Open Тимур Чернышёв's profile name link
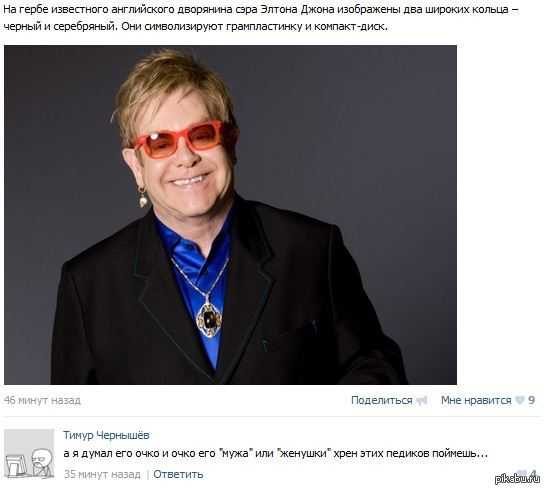The width and height of the screenshot is (545, 490). pos(106,435)
